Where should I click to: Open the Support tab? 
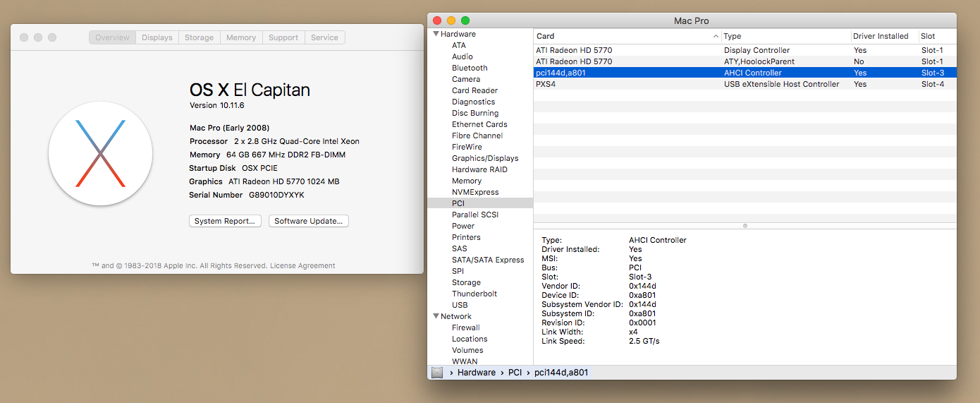coord(283,37)
